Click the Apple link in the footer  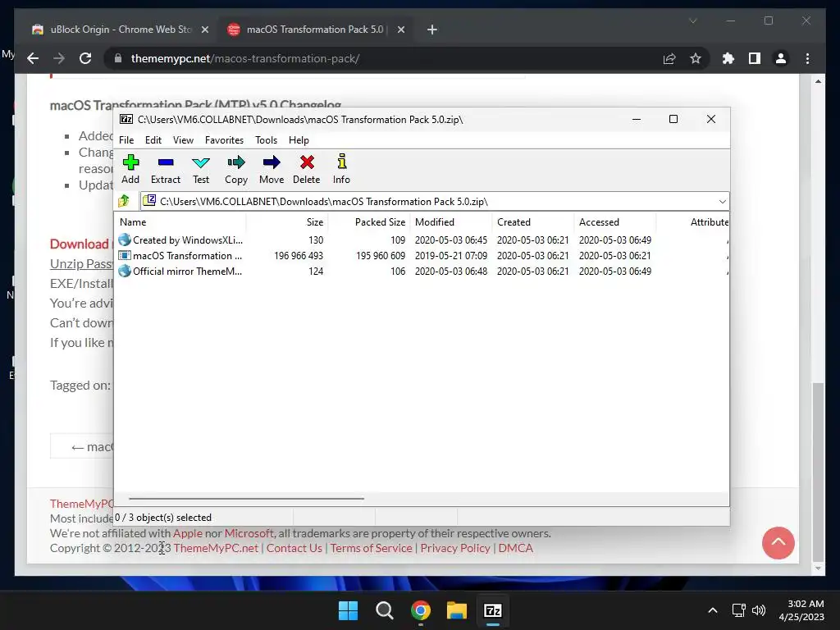pos(188,533)
